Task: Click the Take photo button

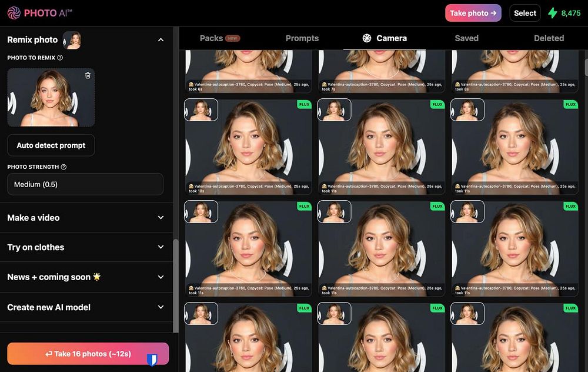Action: pyautogui.click(x=473, y=13)
